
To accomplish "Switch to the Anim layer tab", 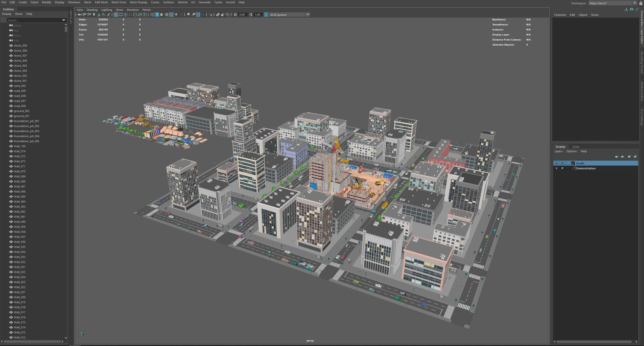I will [576, 147].
